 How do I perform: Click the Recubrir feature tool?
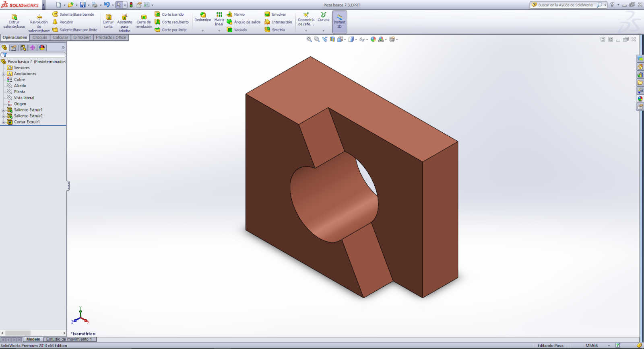tap(63, 22)
